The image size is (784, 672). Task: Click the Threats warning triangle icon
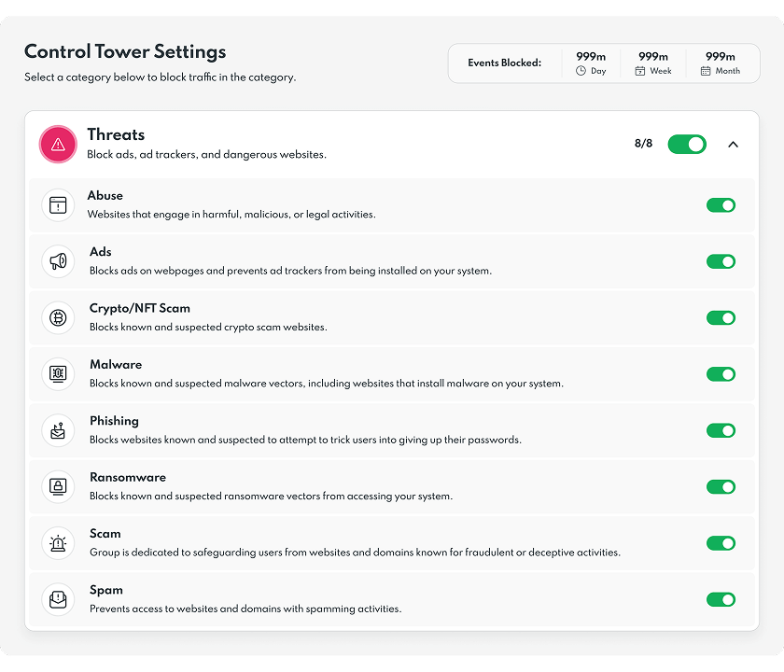point(57,144)
